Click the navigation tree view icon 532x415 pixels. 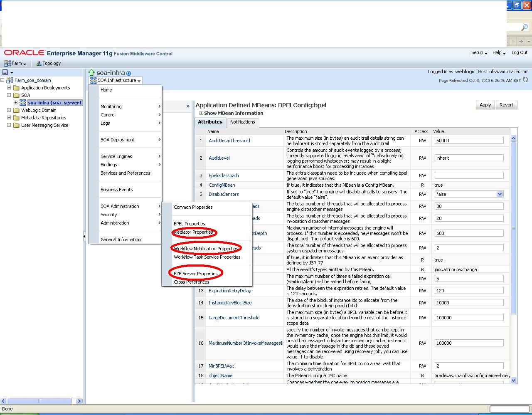(x=5, y=72)
